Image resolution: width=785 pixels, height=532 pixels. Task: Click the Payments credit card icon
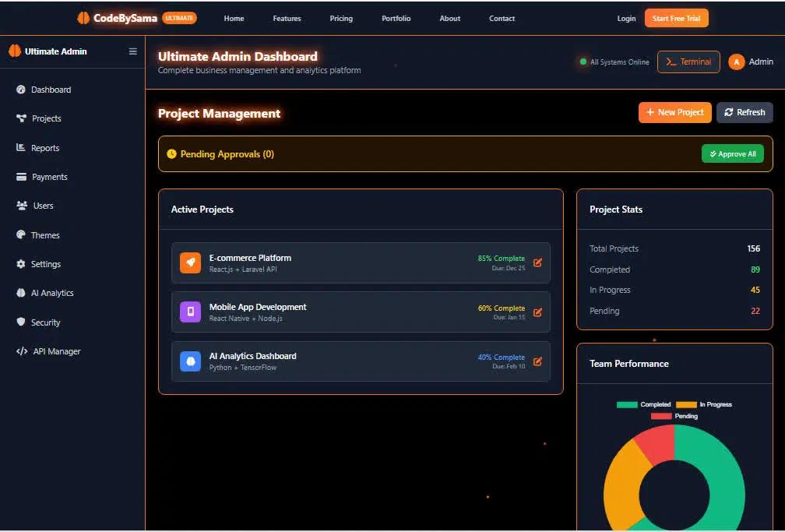(x=21, y=177)
